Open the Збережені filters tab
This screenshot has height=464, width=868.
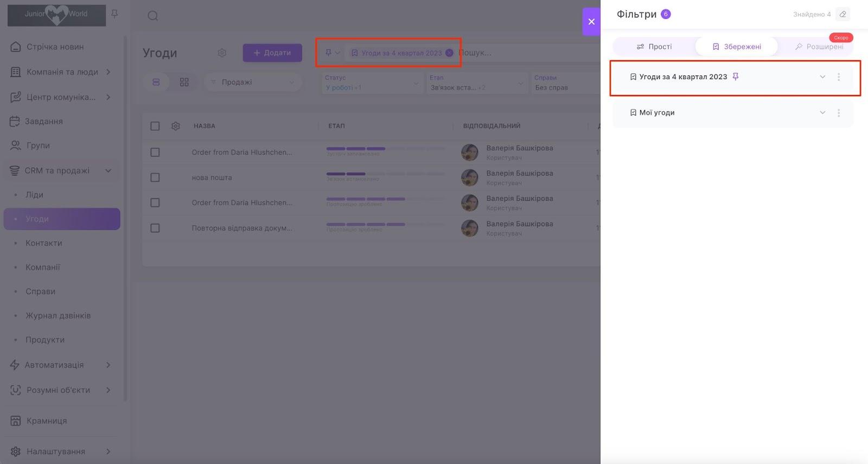(x=736, y=47)
